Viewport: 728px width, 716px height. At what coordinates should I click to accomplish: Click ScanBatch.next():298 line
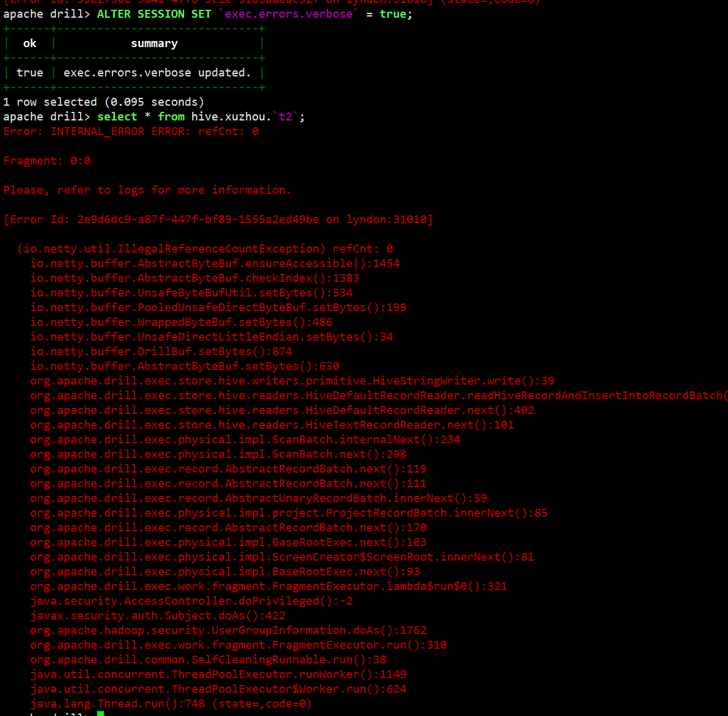218,454
